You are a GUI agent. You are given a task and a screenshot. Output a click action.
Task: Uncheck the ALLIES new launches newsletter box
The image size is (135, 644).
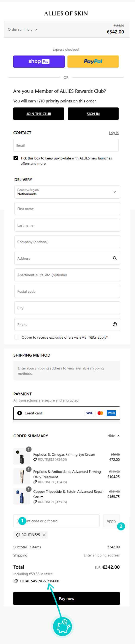16,158
